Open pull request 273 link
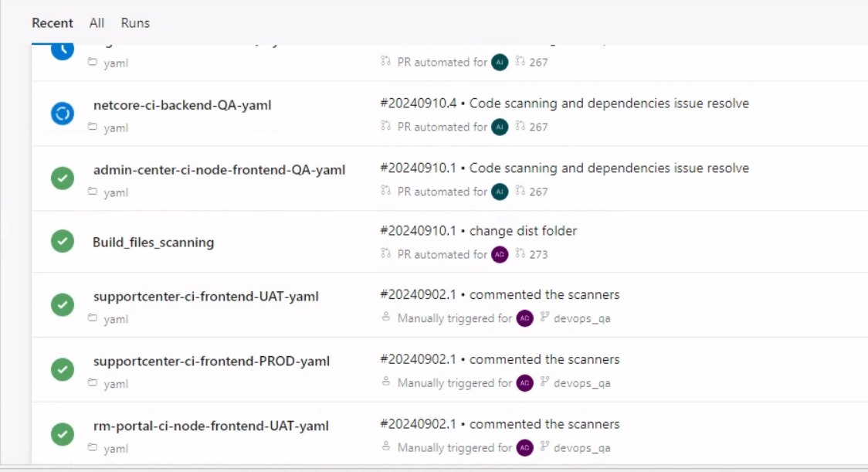Viewport: 868px width, 472px height. click(x=538, y=254)
